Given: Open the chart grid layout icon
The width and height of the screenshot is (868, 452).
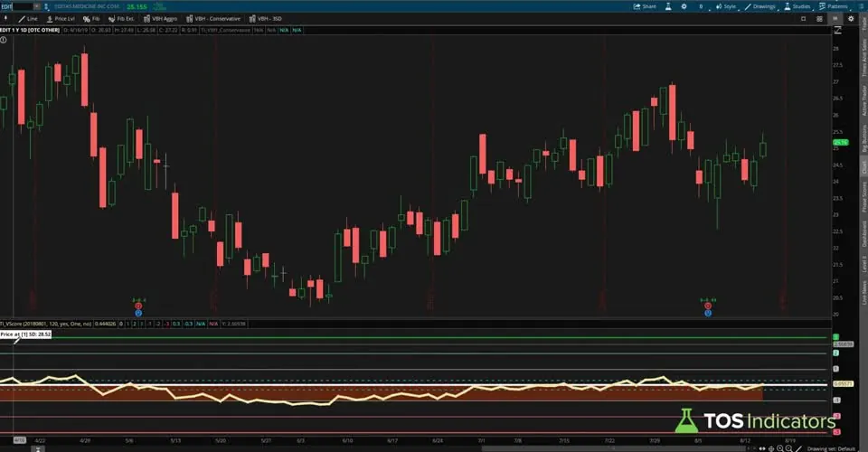Looking at the screenshot, I should (819, 19).
